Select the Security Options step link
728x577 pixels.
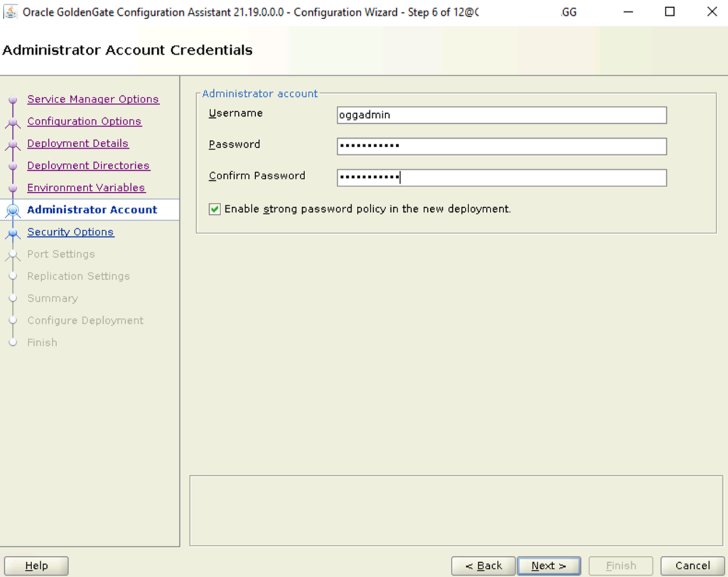click(x=70, y=232)
